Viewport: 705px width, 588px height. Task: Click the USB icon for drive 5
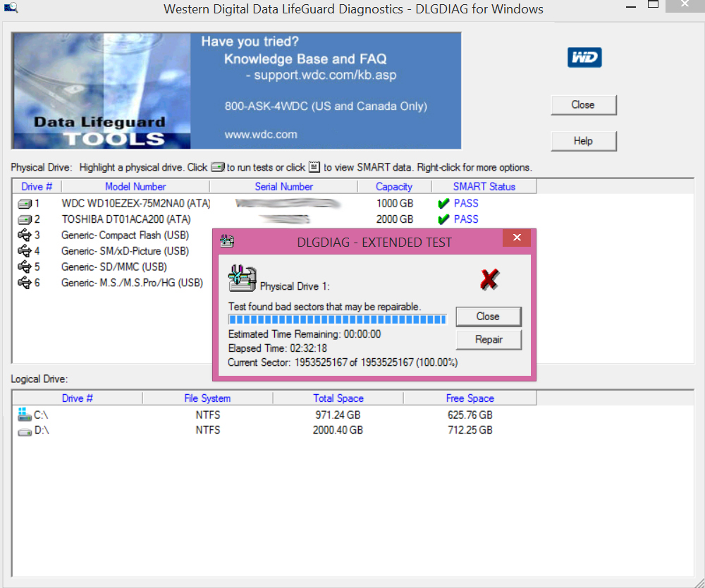tap(24, 267)
